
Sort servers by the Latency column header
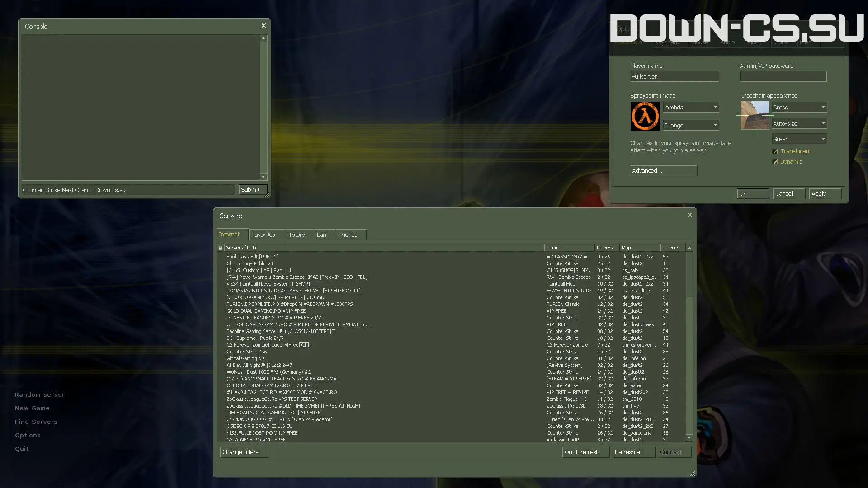point(672,248)
